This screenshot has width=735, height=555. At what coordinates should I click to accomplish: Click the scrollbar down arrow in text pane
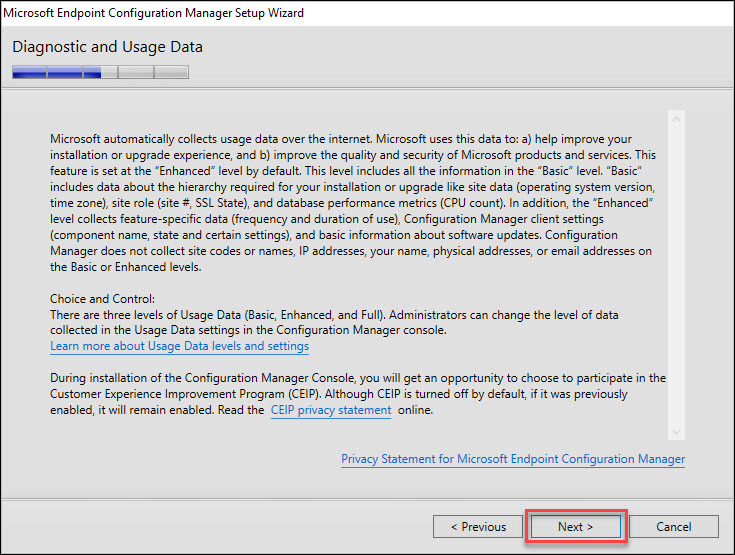[x=676, y=431]
